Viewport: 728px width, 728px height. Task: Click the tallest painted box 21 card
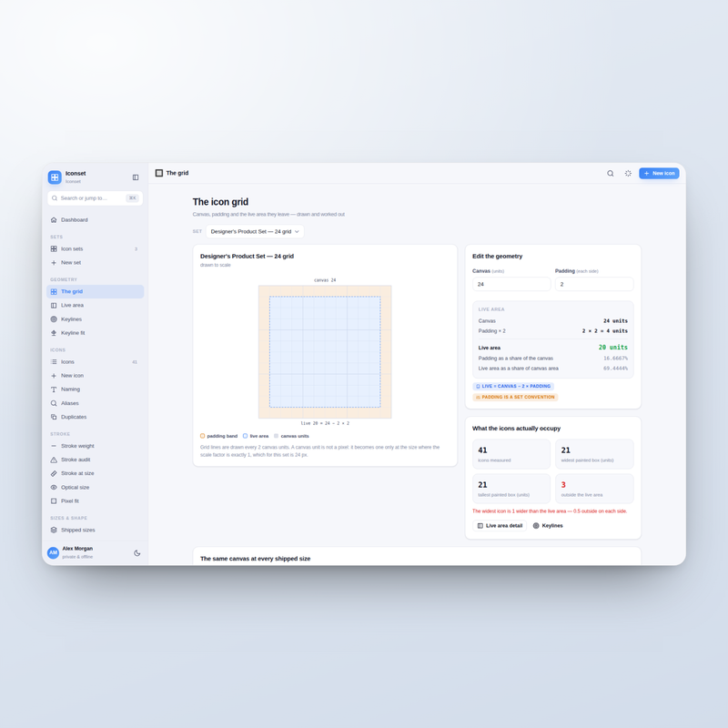click(511, 489)
